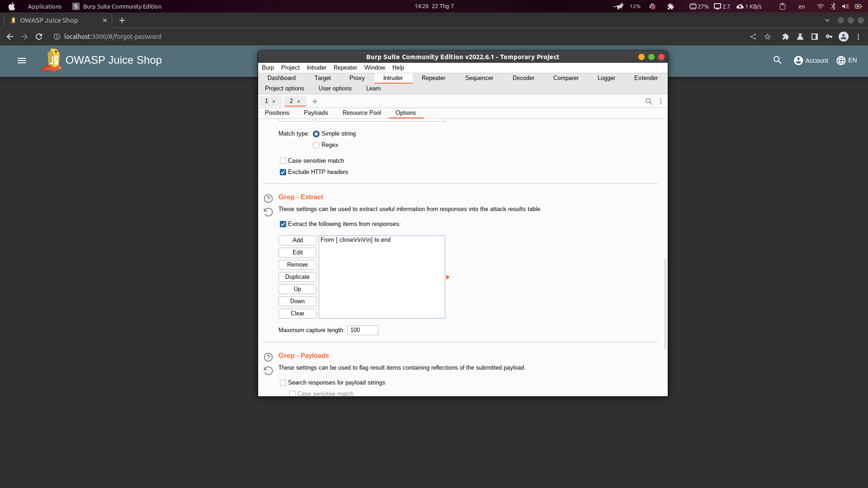The width and height of the screenshot is (868, 488).
Task: Search Intruder tabs with magnifier icon
Action: click(x=649, y=101)
